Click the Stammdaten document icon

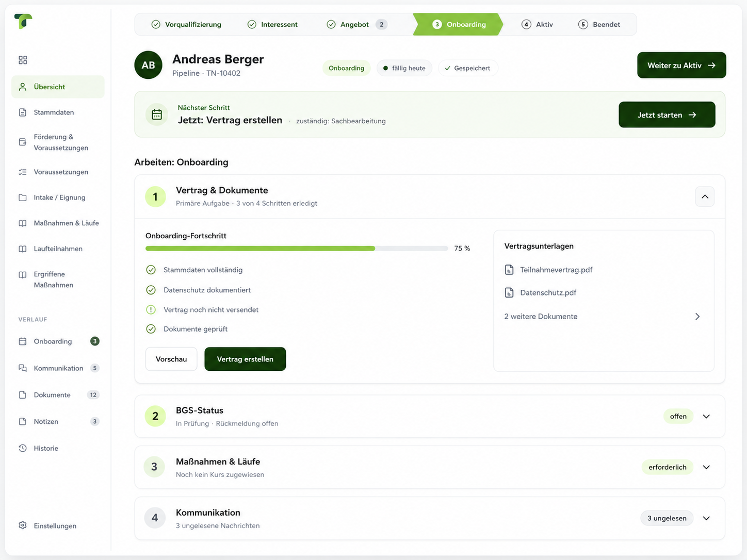[23, 112]
